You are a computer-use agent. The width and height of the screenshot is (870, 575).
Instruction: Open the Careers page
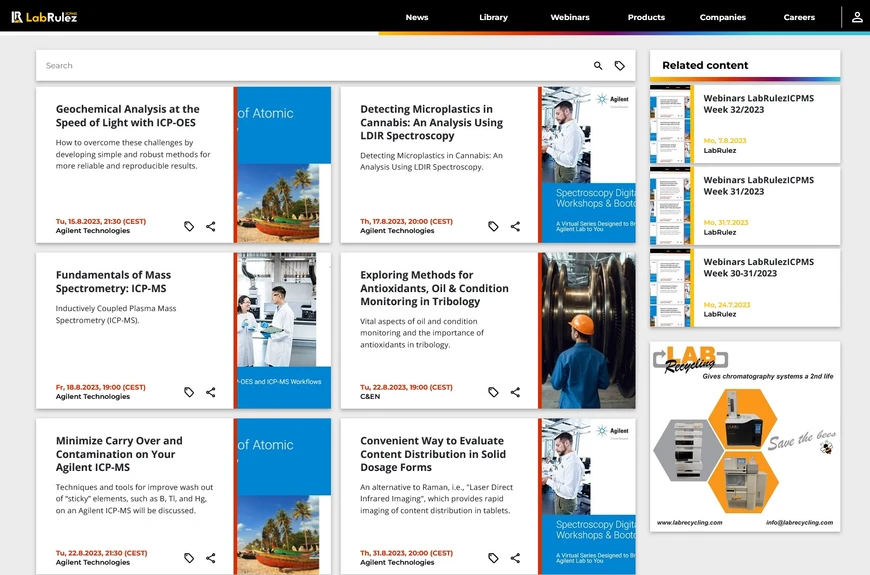(x=799, y=17)
